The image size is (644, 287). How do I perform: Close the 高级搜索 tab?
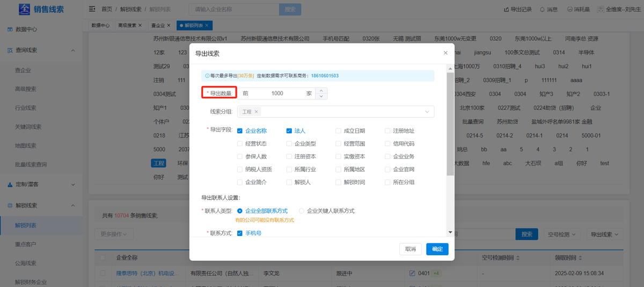[x=140, y=25]
